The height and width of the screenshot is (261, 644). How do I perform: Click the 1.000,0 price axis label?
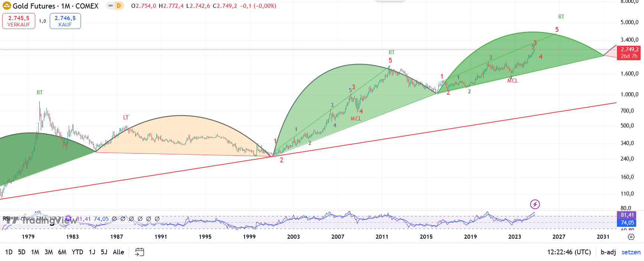coord(630,94)
